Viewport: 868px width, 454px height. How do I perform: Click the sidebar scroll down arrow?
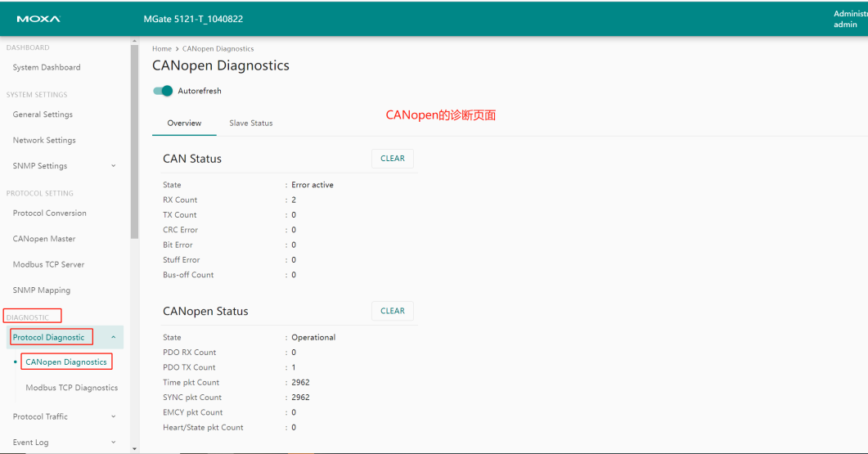click(x=134, y=449)
